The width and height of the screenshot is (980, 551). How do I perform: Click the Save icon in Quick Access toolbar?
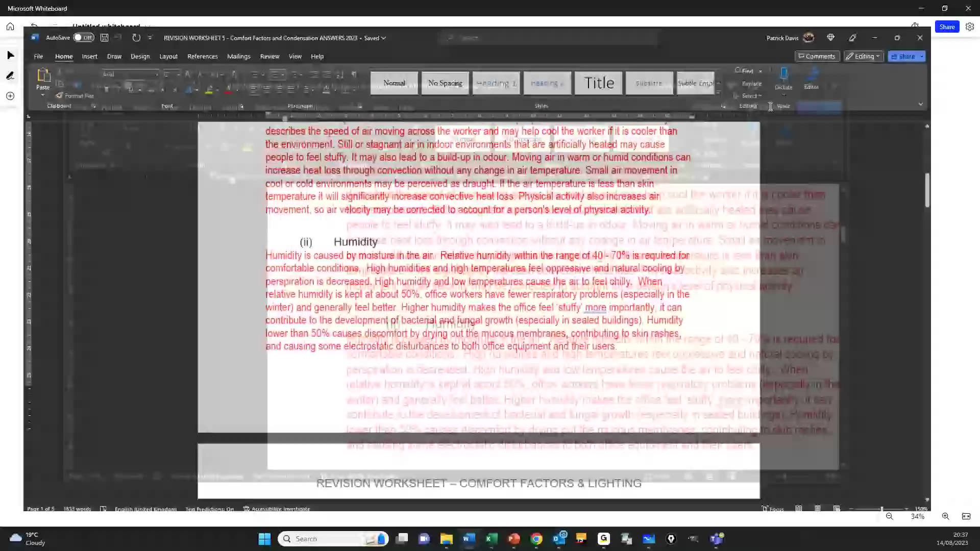pos(104,37)
